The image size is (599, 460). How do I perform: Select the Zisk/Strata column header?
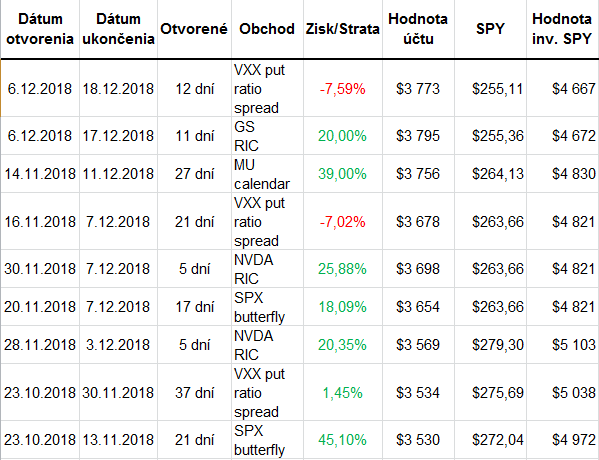coord(343,29)
